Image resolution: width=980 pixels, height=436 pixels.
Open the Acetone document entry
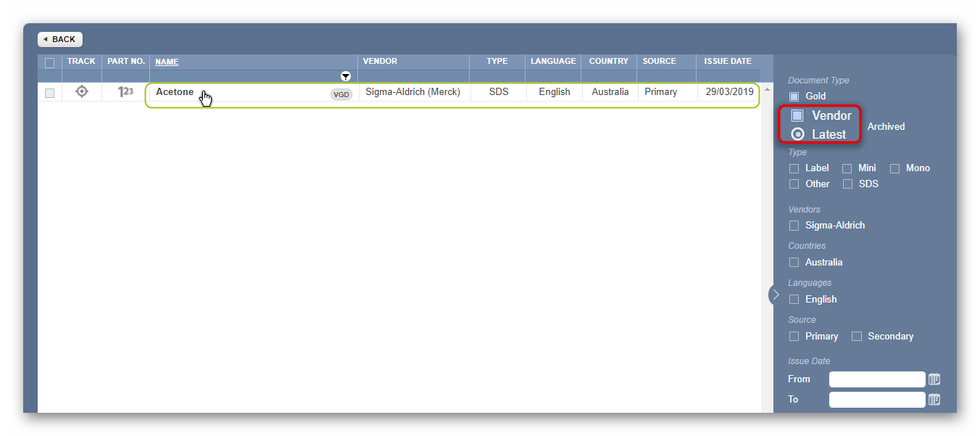point(175,91)
